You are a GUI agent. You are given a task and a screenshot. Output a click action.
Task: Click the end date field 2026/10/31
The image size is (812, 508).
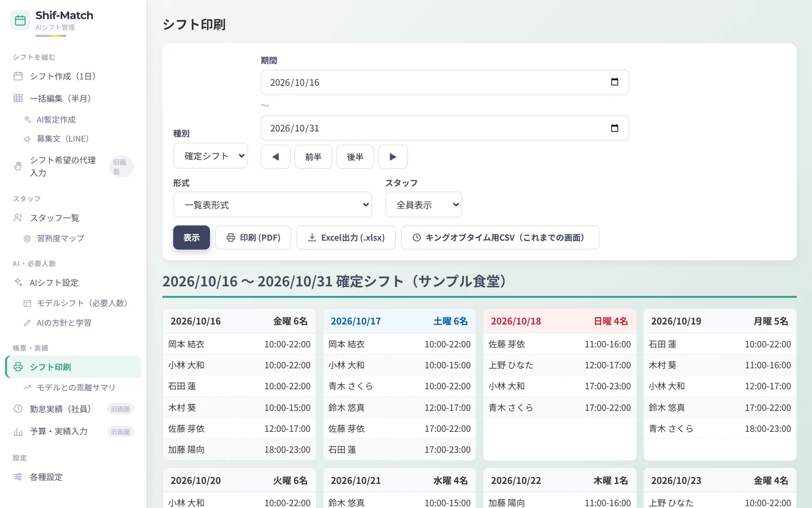point(445,128)
